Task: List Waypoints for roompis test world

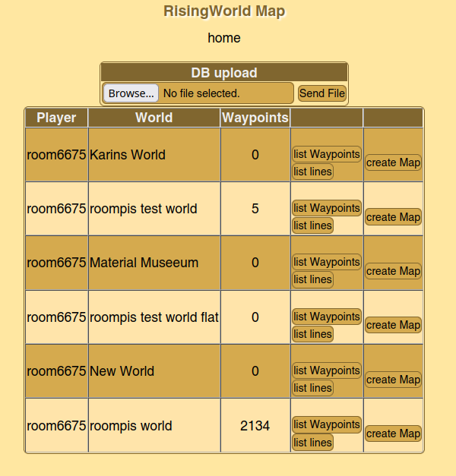Action: tap(327, 208)
